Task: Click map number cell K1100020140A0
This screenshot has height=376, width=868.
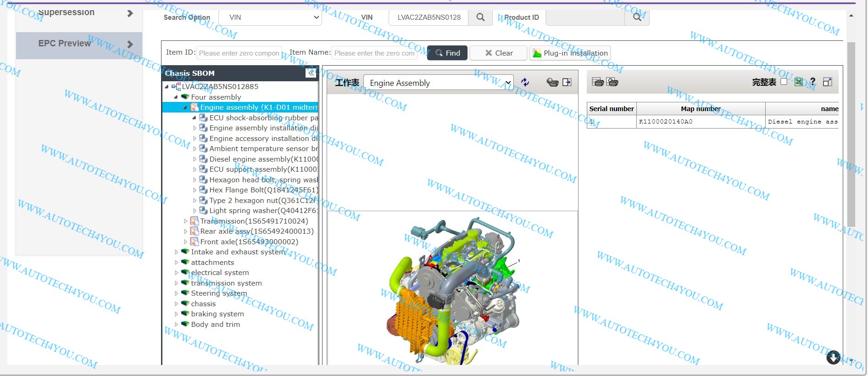Action: coord(701,122)
